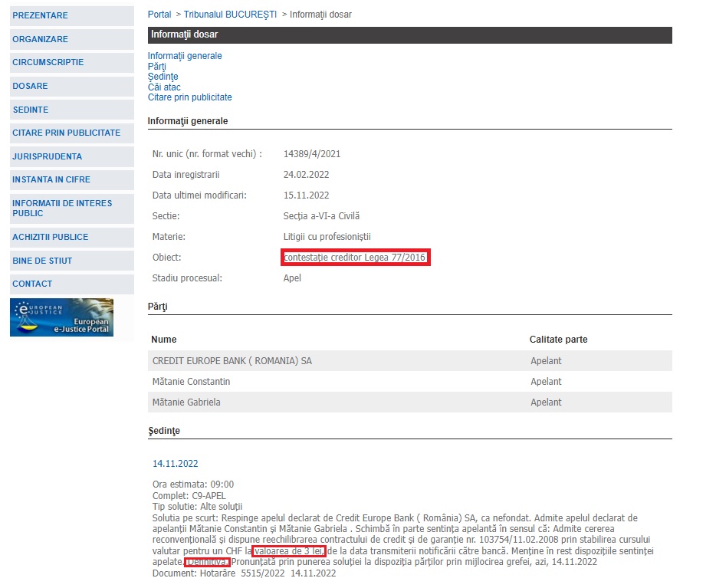The image size is (716, 588).
Task: Click the 'valoarea de 3 lei' text
Action: pyautogui.click(x=288, y=551)
